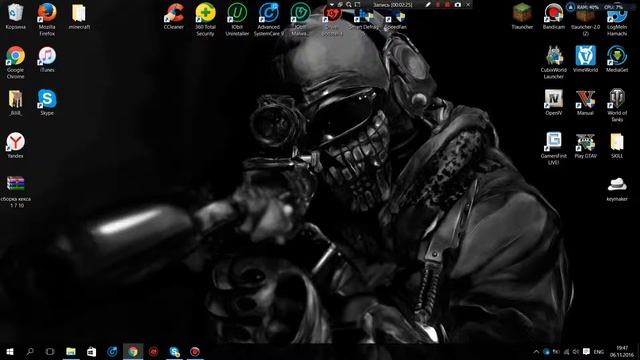Click the recording timer Запись [00:02:25]

click(393, 4)
